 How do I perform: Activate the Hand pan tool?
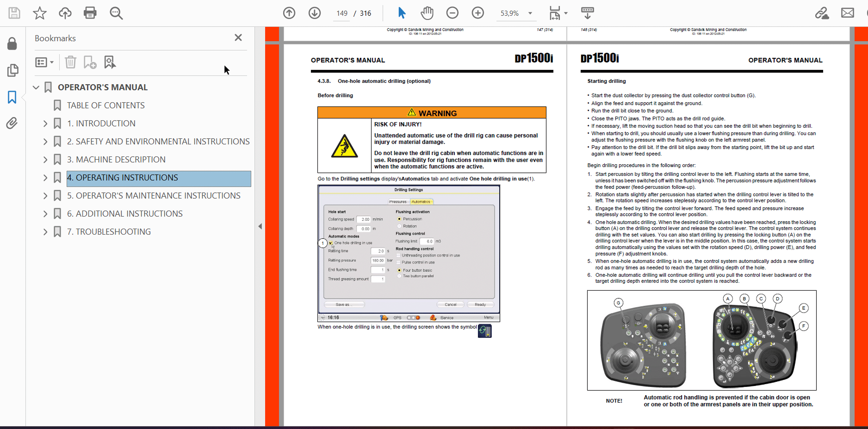(x=427, y=13)
